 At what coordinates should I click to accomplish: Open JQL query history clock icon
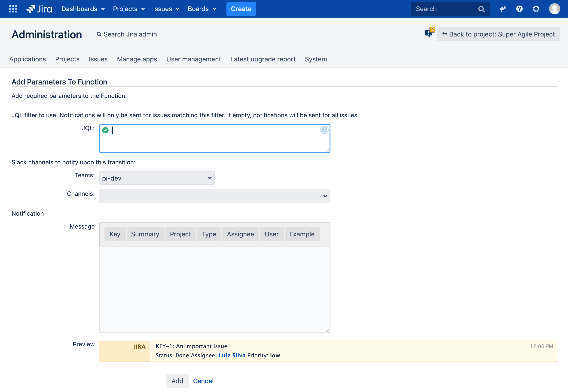point(324,130)
